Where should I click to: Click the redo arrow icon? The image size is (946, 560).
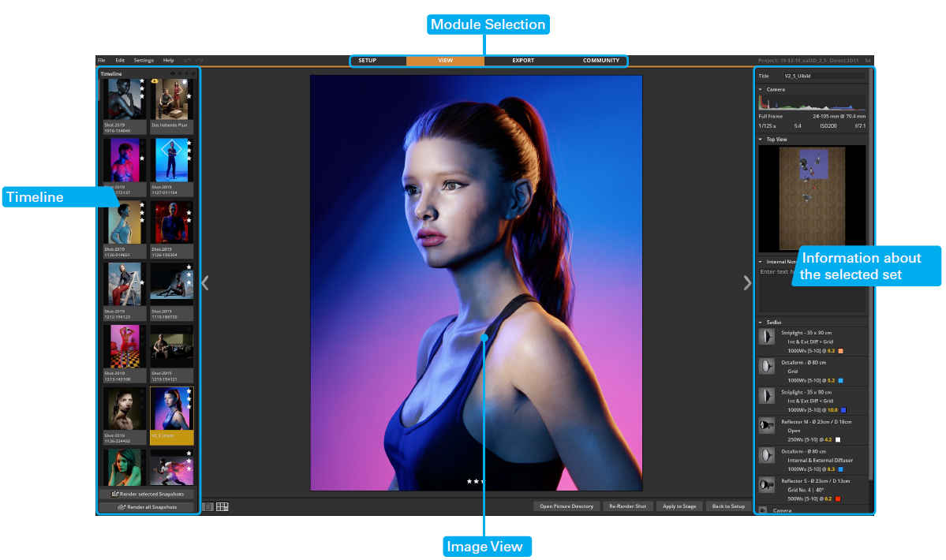coord(200,61)
